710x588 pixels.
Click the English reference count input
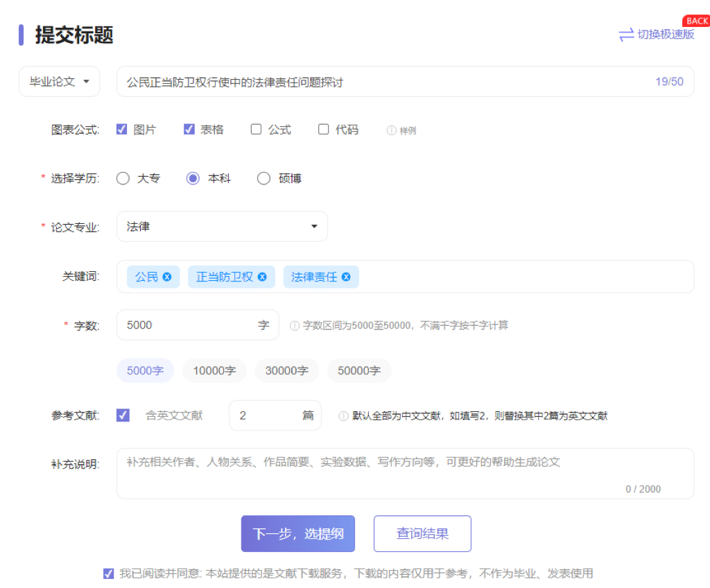(275, 415)
